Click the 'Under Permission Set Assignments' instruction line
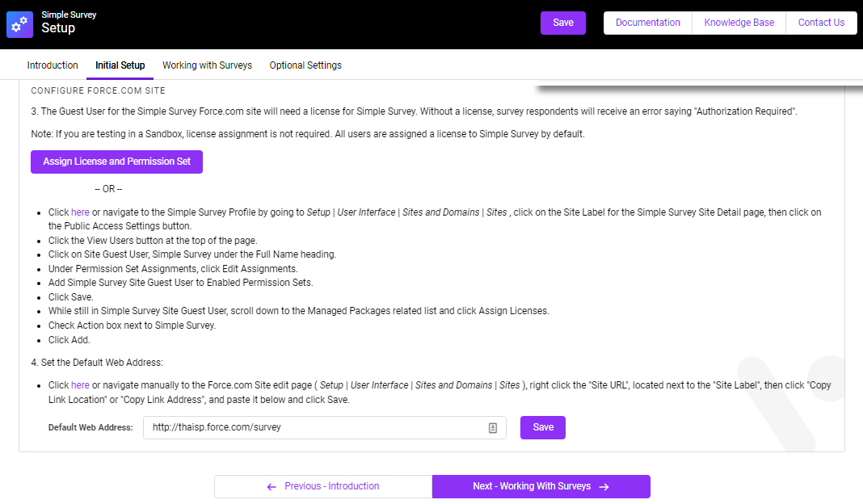 [x=173, y=268]
